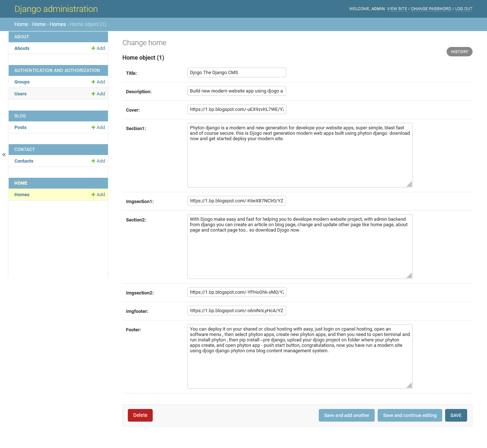Open the Abouts model link
Screen dimensions: 487x448
point(22,48)
